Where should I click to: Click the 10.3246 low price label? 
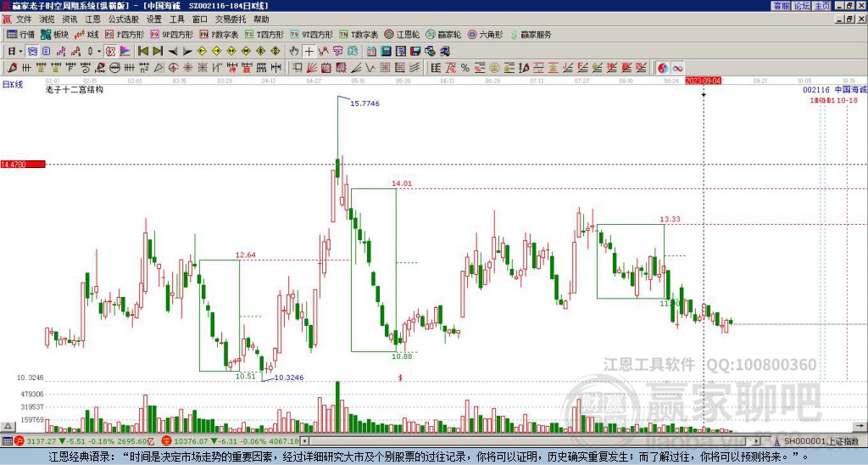(289, 378)
